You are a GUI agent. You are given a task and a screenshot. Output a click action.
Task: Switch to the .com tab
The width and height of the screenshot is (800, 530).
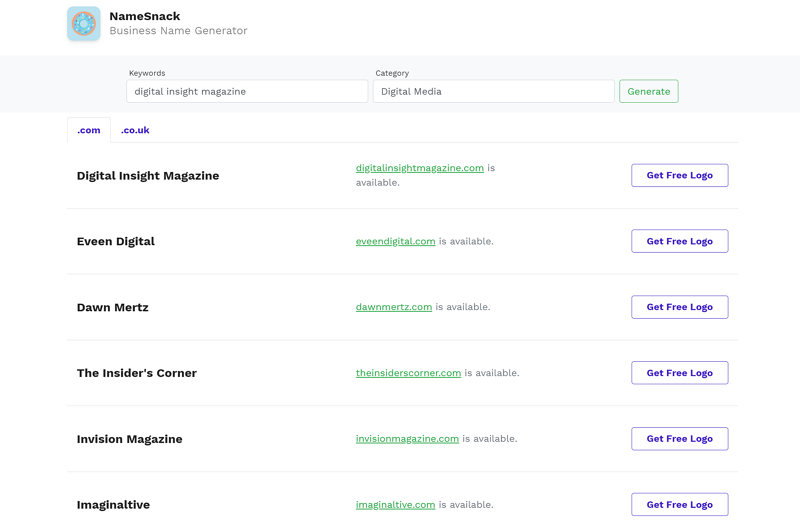pyautogui.click(x=89, y=130)
